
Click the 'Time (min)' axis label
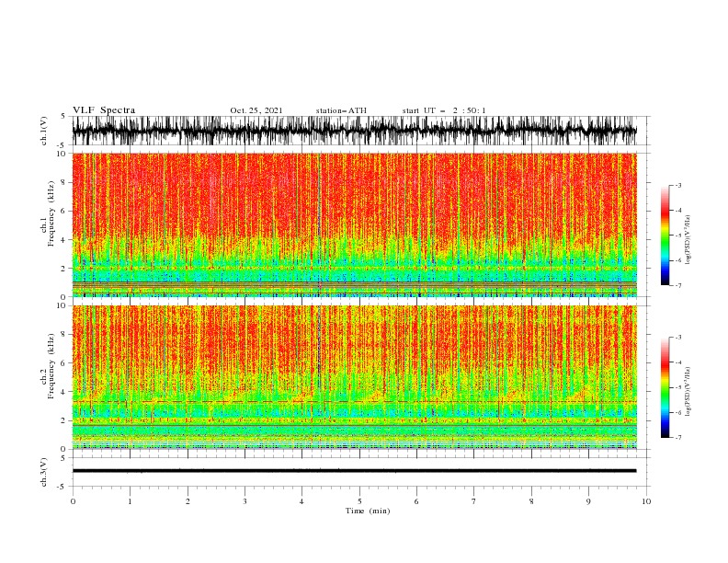368,511
